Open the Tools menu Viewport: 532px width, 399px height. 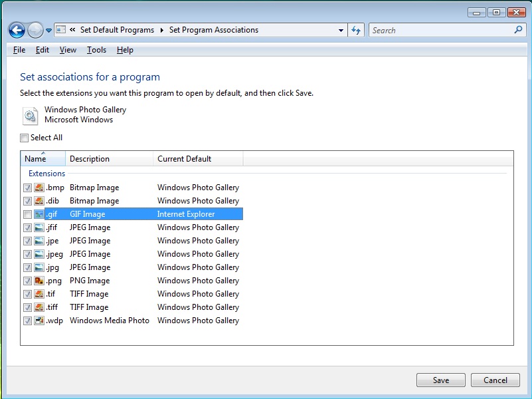click(96, 50)
